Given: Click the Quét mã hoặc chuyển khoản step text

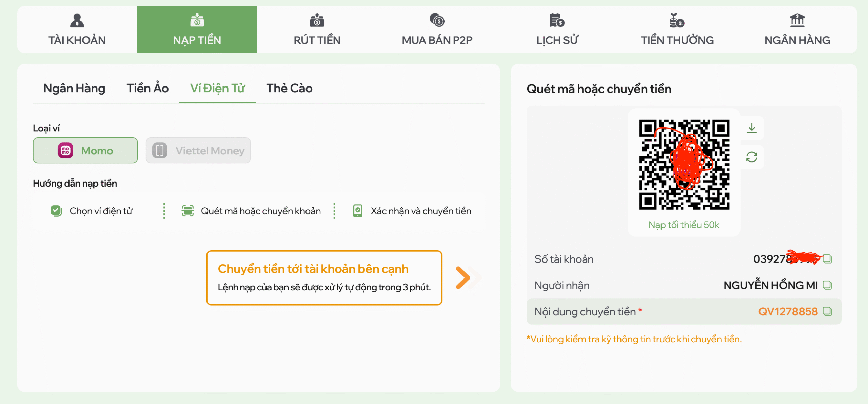Looking at the screenshot, I should (261, 211).
